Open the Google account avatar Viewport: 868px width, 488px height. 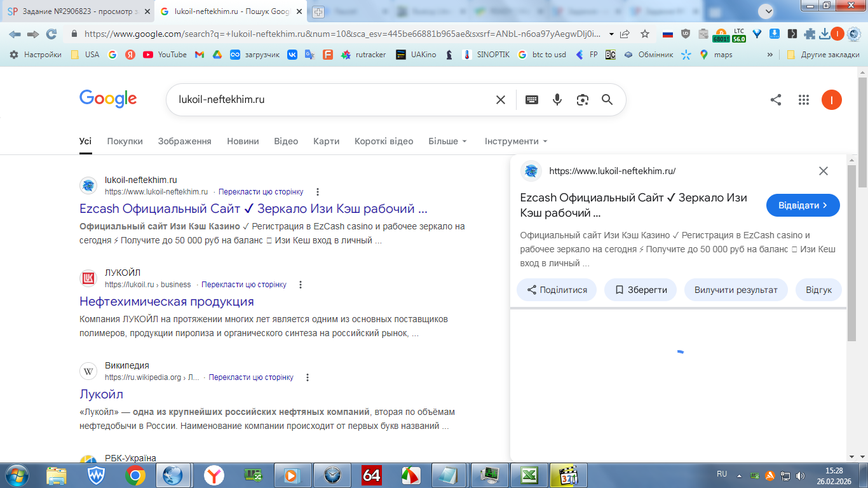(x=832, y=100)
